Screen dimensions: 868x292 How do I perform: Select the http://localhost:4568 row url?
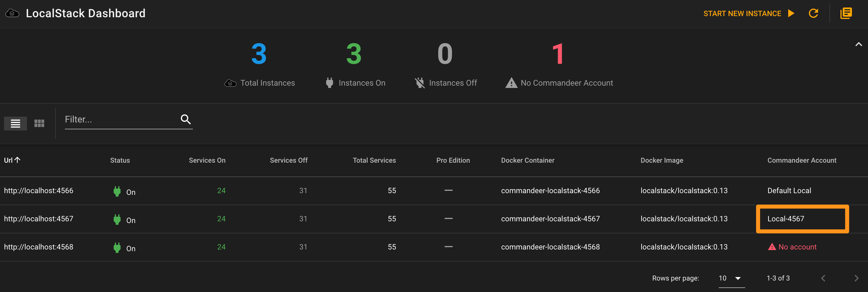click(x=38, y=247)
